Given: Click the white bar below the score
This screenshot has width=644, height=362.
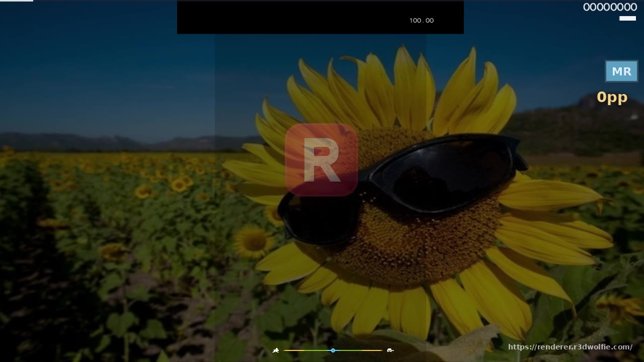Looking at the screenshot, I should click(627, 19).
